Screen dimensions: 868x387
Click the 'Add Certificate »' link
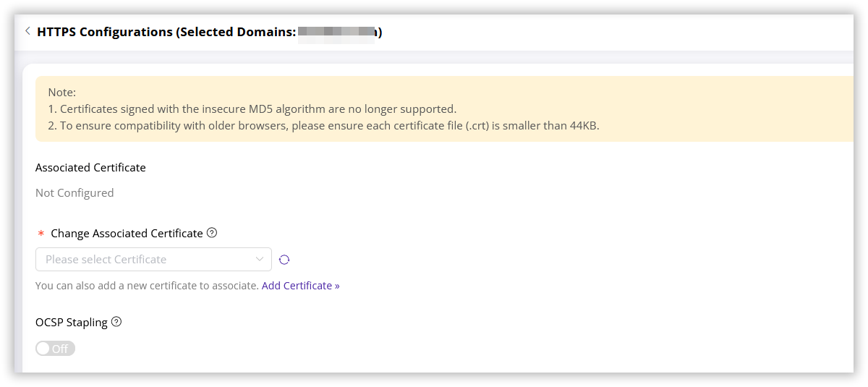click(x=300, y=286)
